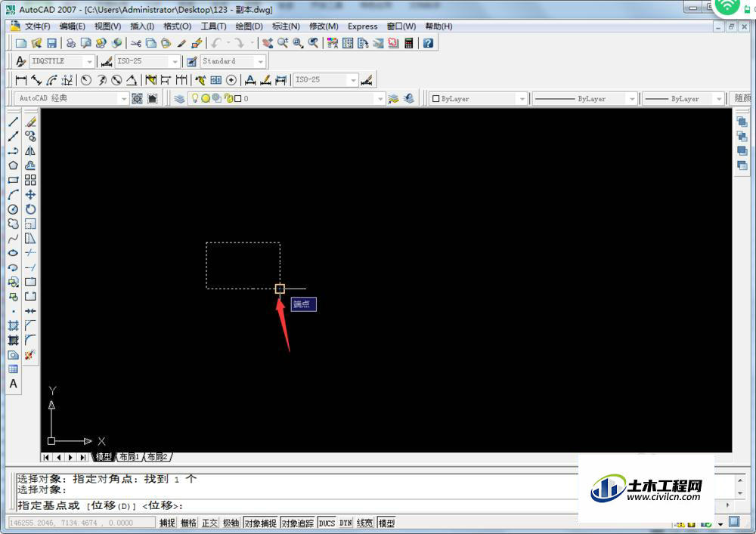Switch to the 布局1 layout tab

tap(129, 457)
